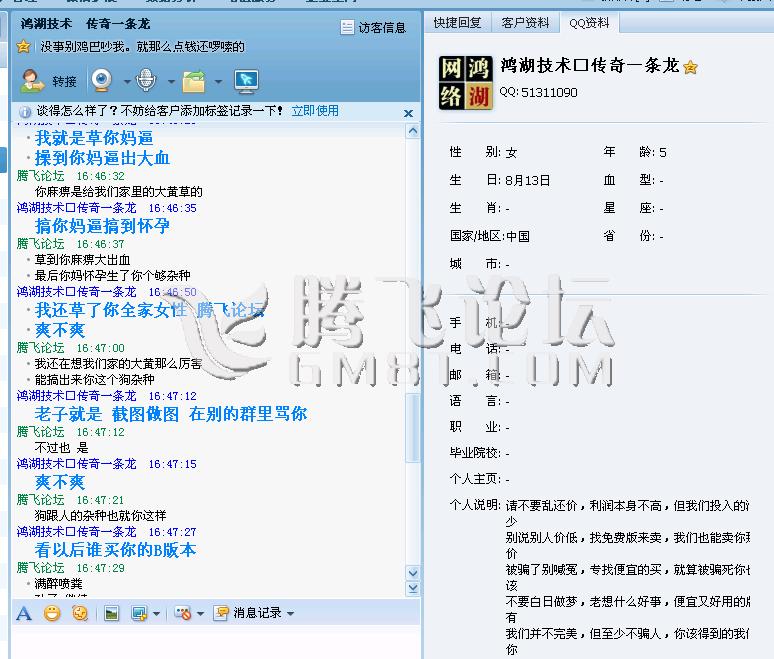This screenshot has height=659, width=774.
Task: Click the chat scrollbar down arrow
Action: [x=413, y=573]
